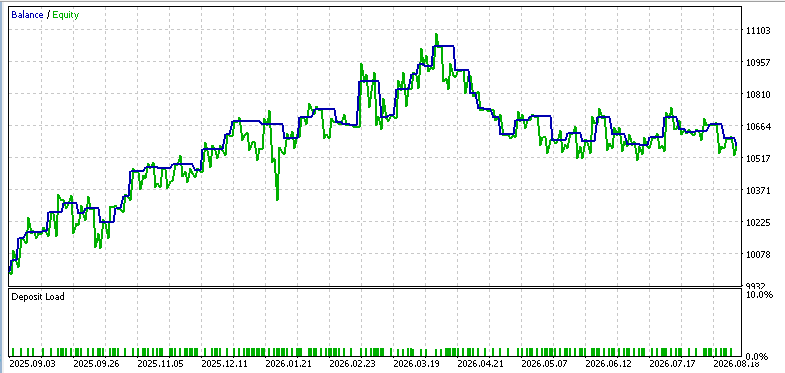Viewport: 785px width, 373px height.
Task: Click the highest equity peak above 11103 level
Action: click(x=437, y=35)
